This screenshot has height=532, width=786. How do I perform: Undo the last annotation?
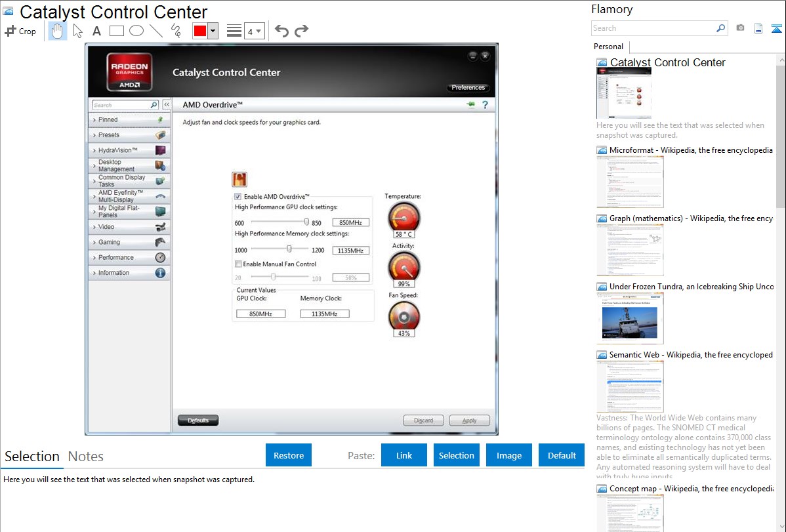tap(281, 31)
